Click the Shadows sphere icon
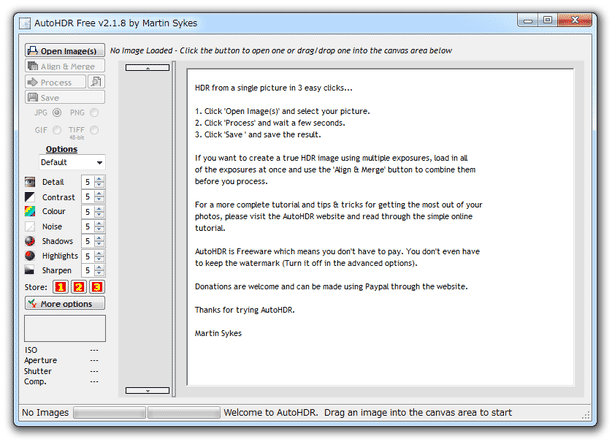Image resolution: width=612 pixels, height=442 pixels. (30, 241)
